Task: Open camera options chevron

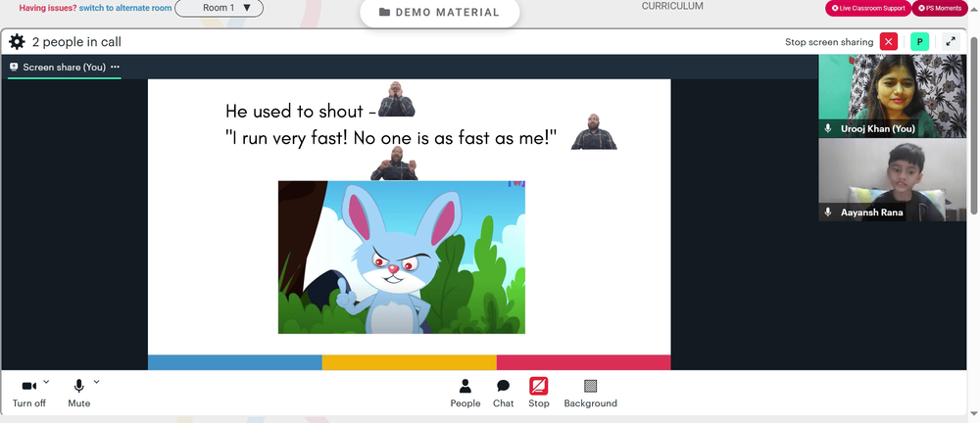Action: (46, 382)
